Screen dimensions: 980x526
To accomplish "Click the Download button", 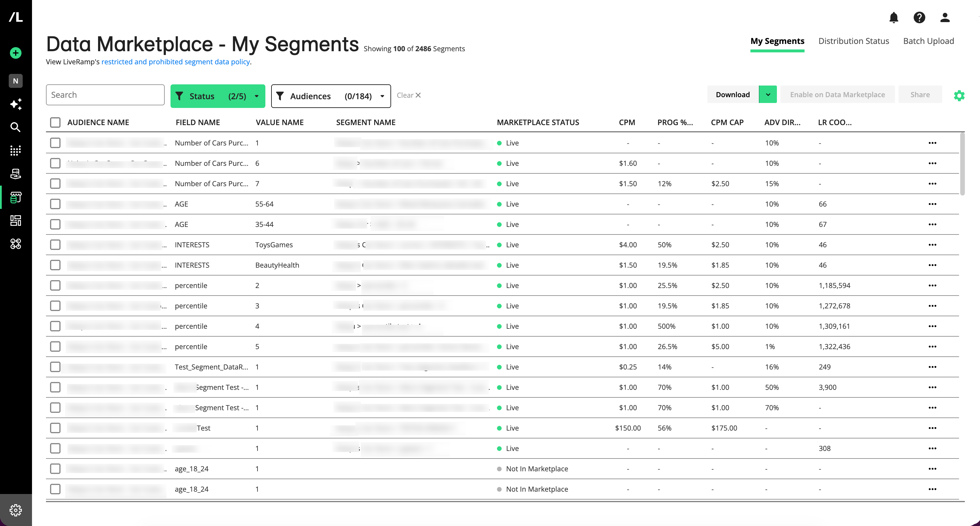I will [x=733, y=94].
